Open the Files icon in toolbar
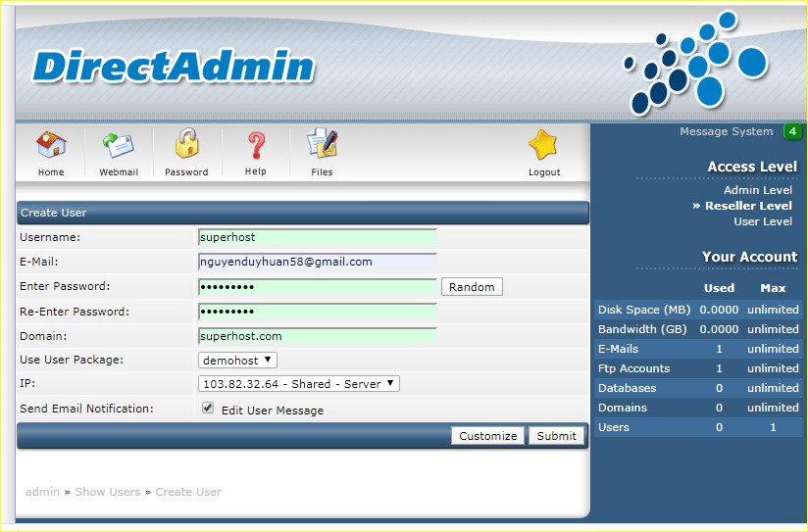 coord(322,147)
